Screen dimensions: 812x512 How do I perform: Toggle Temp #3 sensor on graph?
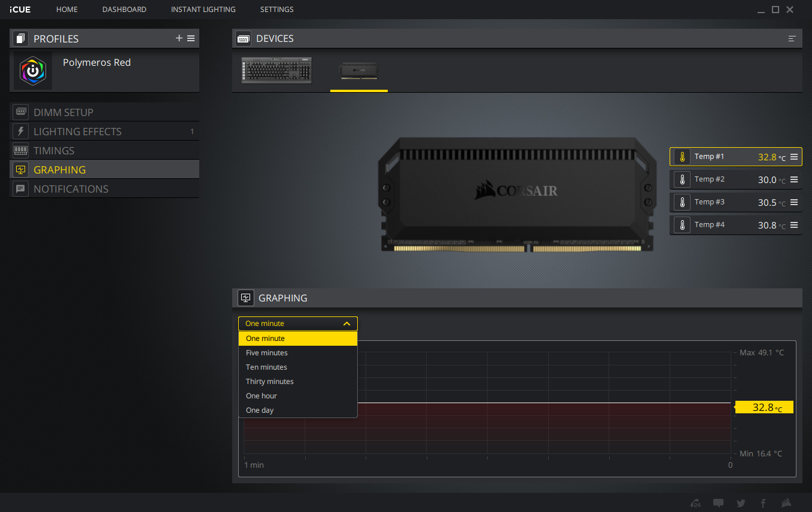pos(718,202)
